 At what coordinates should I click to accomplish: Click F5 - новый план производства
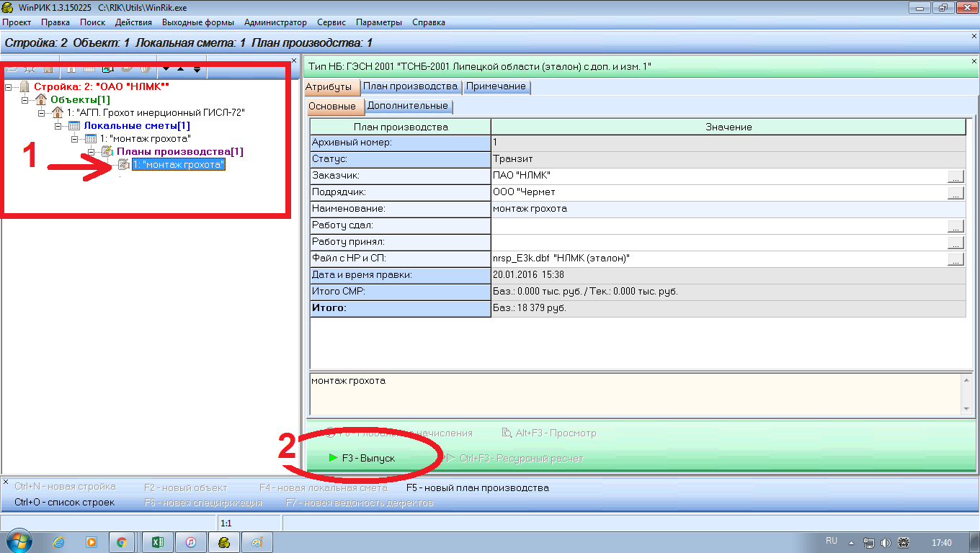tap(478, 487)
